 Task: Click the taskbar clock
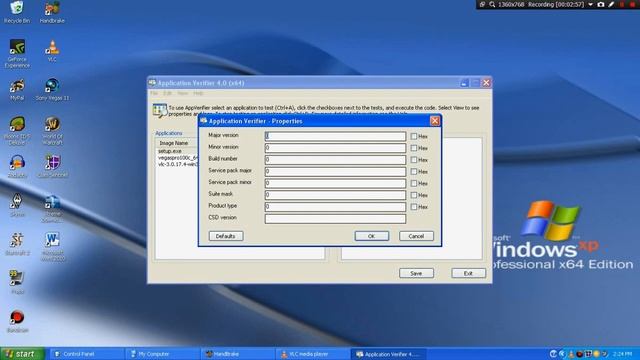pyautogui.click(x=622, y=354)
